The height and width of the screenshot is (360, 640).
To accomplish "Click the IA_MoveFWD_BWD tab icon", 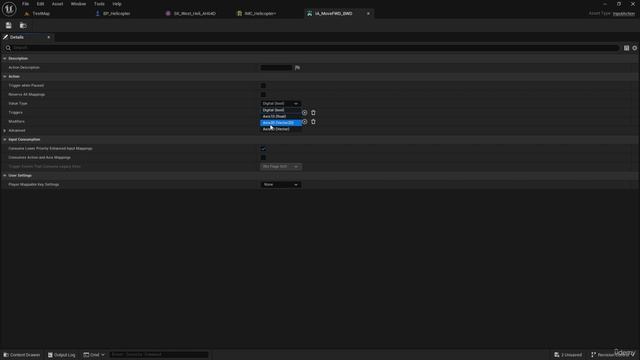I will pyautogui.click(x=309, y=13).
